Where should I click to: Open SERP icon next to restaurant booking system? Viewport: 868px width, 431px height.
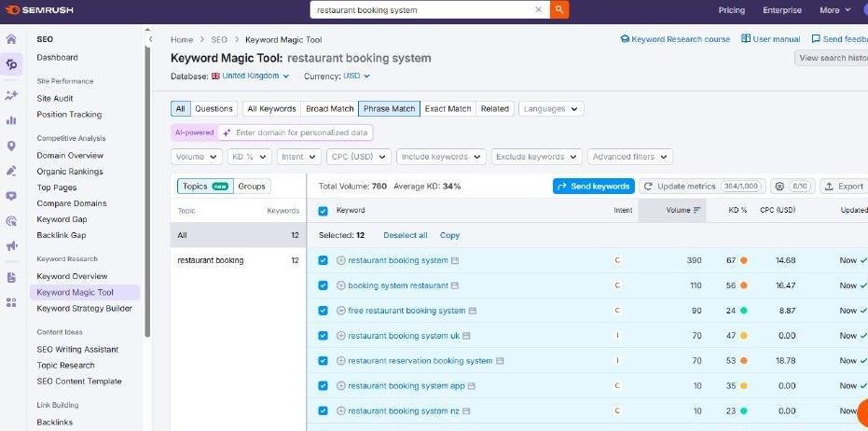(x=455, y=260)
